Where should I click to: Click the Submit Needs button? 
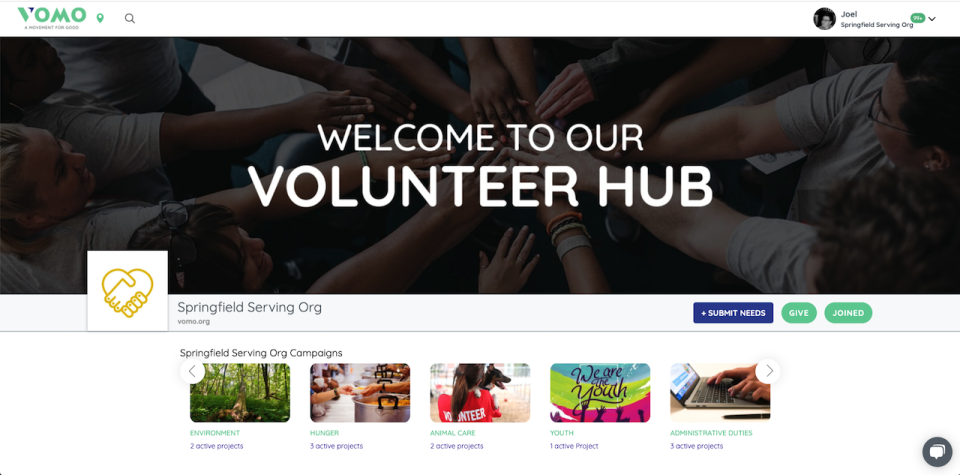[x=733, y=313]
